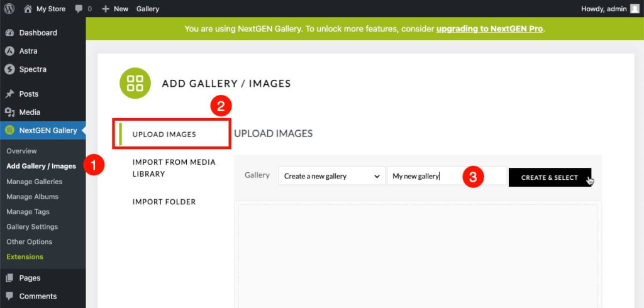Image resolution: width=644 pixels, height=308 pixels.
Task: Open the Gallery admin bar menu
Action: 148,9
